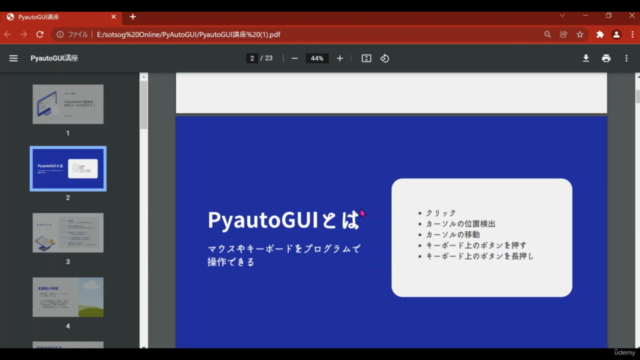The height and width of the screenshot is (360, 640).
Task: Open a new browser tab
Action: click(133, 17)
